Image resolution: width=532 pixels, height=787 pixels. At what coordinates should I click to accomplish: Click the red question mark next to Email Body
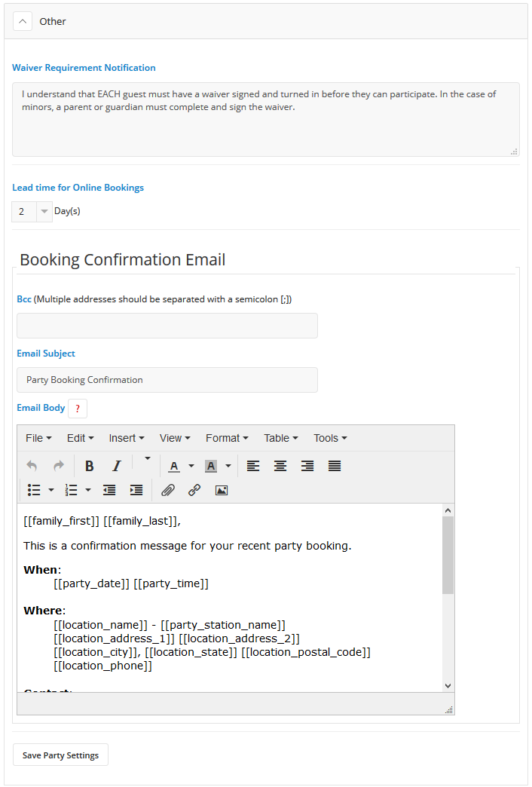tap(77, 407)
